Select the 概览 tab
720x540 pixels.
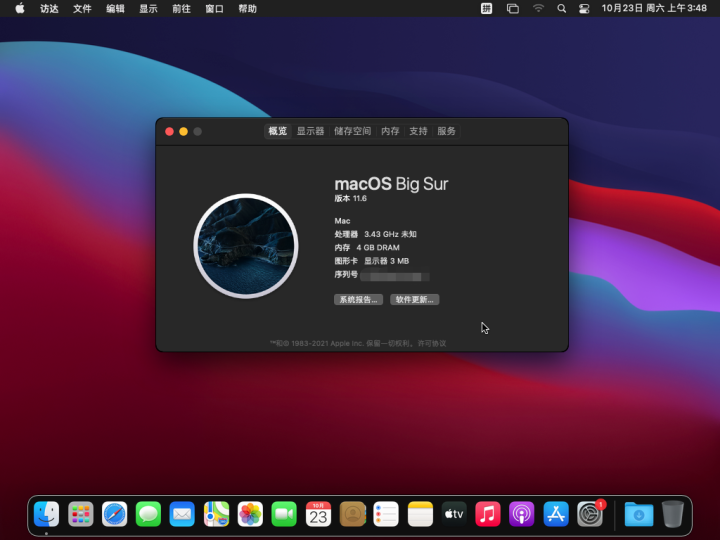coord(278,131)
